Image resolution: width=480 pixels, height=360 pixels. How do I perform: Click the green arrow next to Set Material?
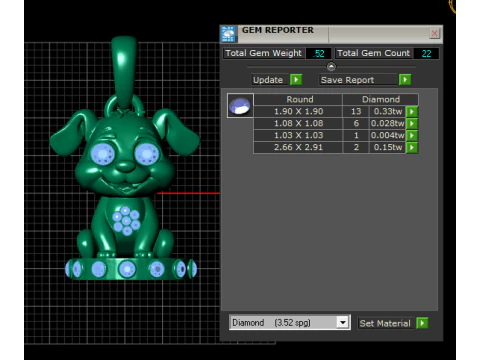[422, 323]
